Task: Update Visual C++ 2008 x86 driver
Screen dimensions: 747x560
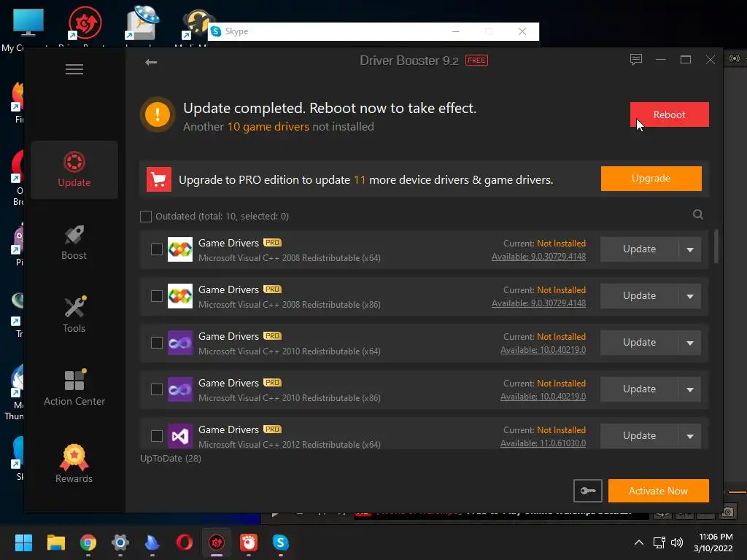Action: pyautogui.click(x=639, y=296)
